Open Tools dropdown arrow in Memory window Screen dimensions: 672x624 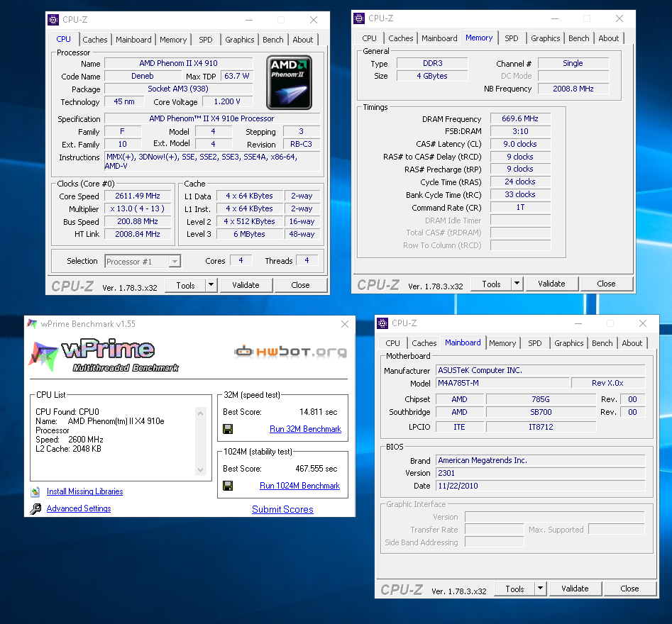point(517,284)
